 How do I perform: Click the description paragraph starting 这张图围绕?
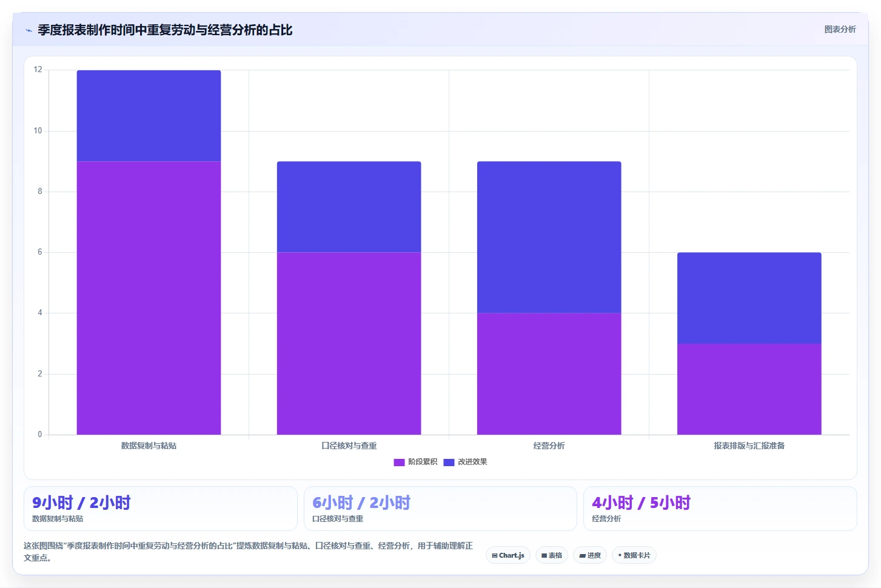pyautogui.click(x=249, y=552)
